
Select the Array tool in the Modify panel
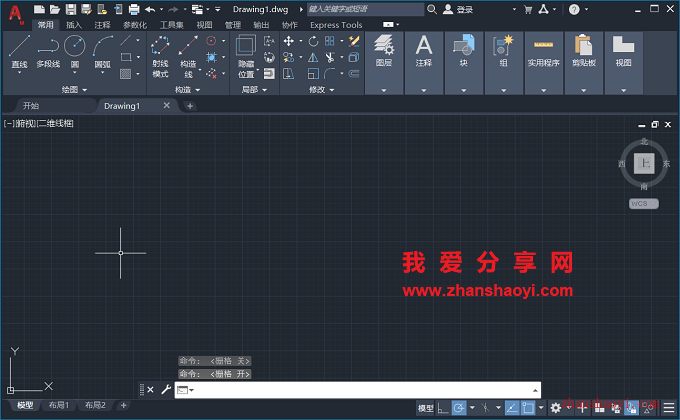(330, 41)
